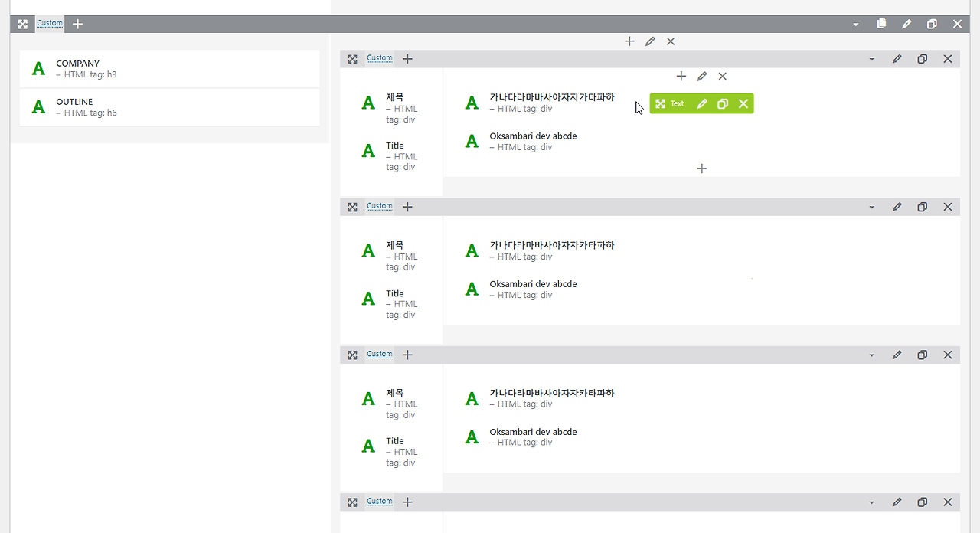Edit the third inner row
Viewport: 980px width, 533px height.
click(897, 355)
